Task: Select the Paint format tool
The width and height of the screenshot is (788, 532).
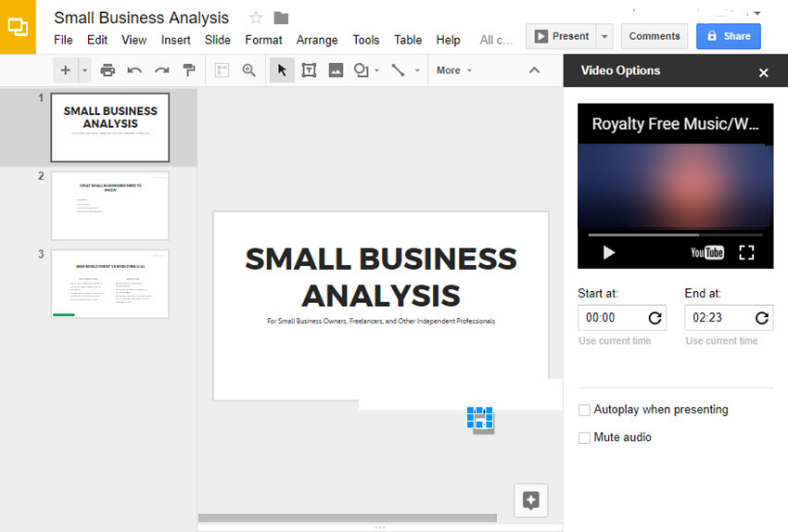Action: click(x=189, y=70)
